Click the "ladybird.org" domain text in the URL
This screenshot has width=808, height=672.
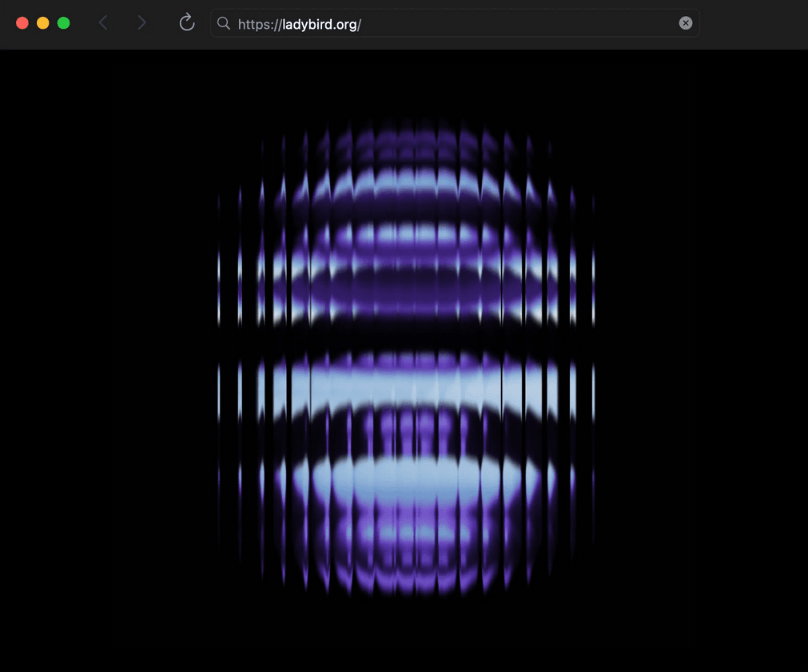[x=319, y=24]
